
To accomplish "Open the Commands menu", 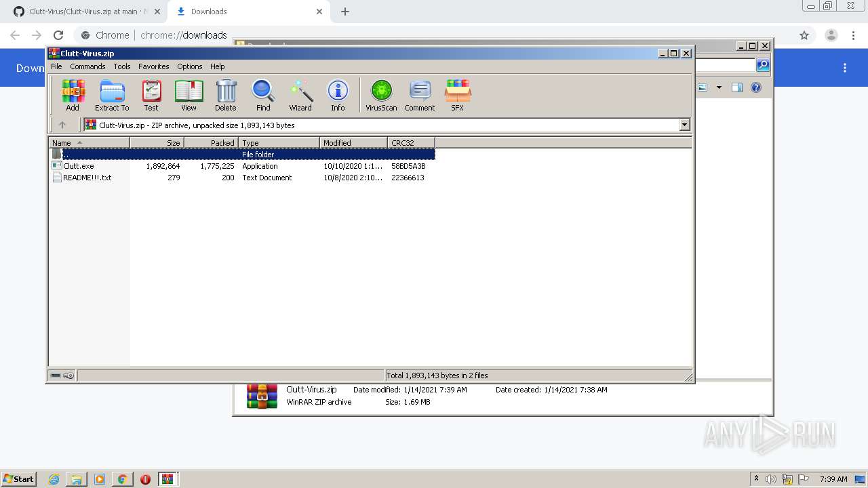I will tap(87, 66).
